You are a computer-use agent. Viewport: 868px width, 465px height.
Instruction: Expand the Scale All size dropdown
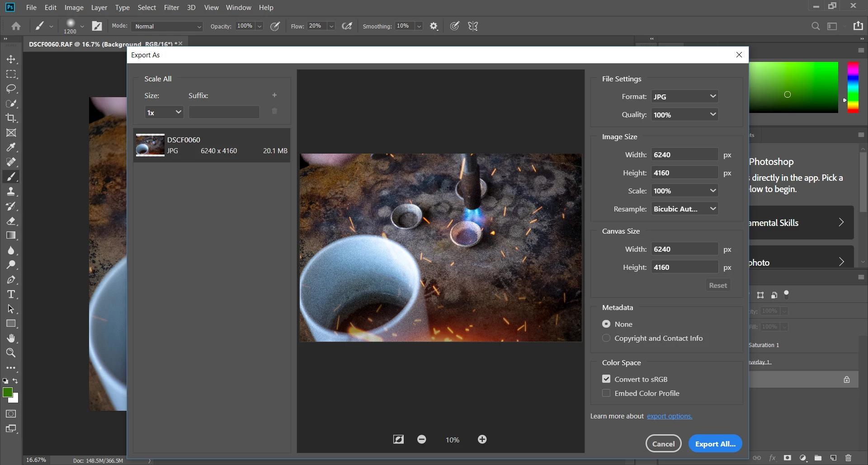(x=164, y=113)
